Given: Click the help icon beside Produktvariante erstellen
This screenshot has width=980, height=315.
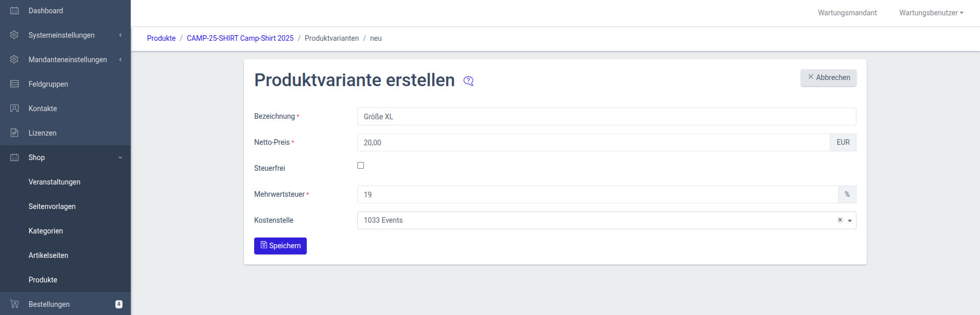Looking at the screenshot, I should pyautogui.click(x=468, y=81).
